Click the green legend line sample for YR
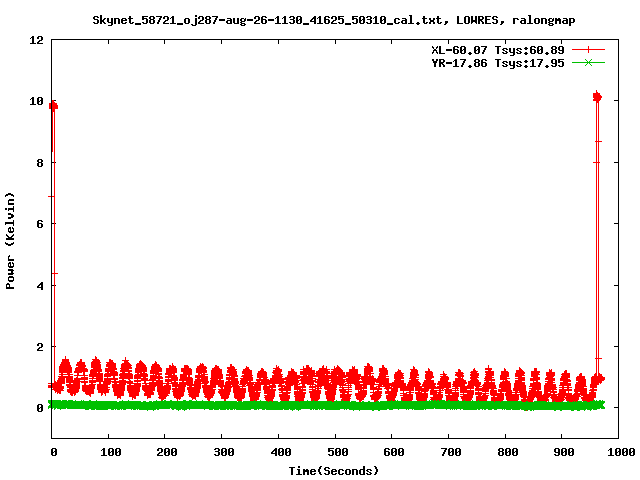The image size is (640, 480). pos(588,63)
